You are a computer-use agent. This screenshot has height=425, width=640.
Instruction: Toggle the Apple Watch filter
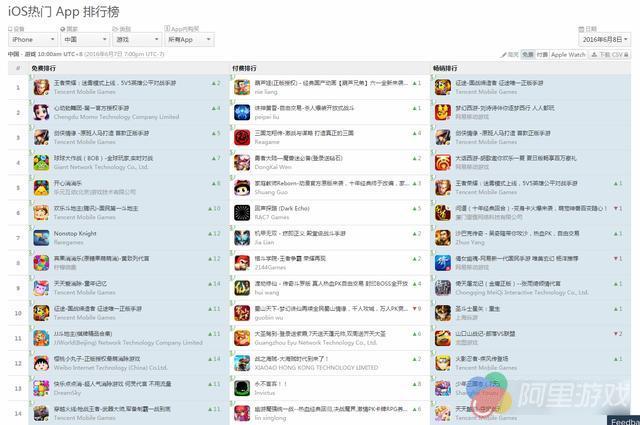tap(568, 54)
